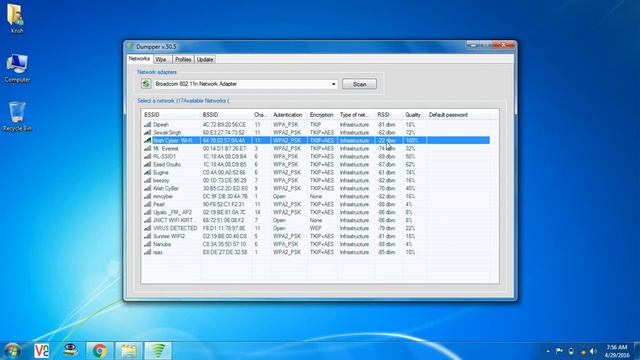The width and height of the screenshot is (640, 360).
Task: Click the Encryption column header
Action: (322, 115)
